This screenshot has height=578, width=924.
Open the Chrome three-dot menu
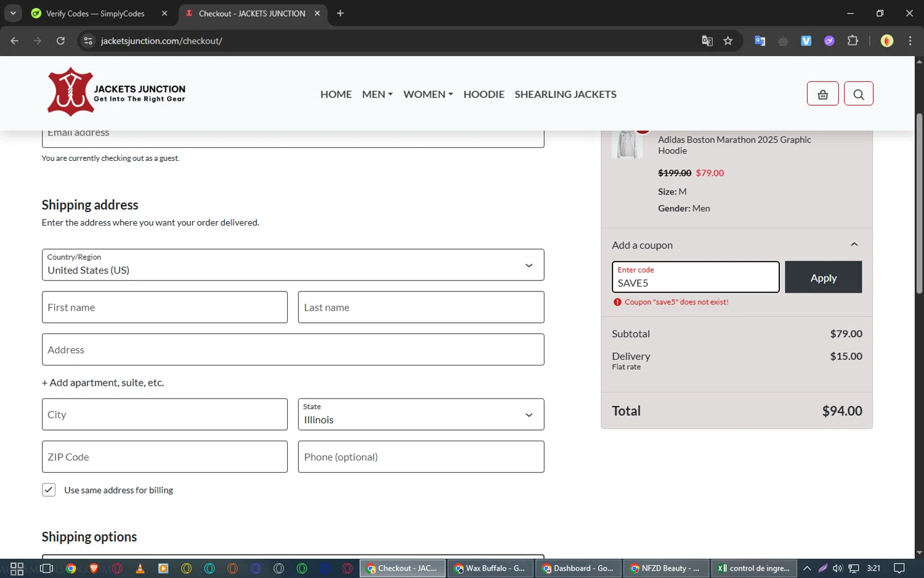click(x=910, y=41)
